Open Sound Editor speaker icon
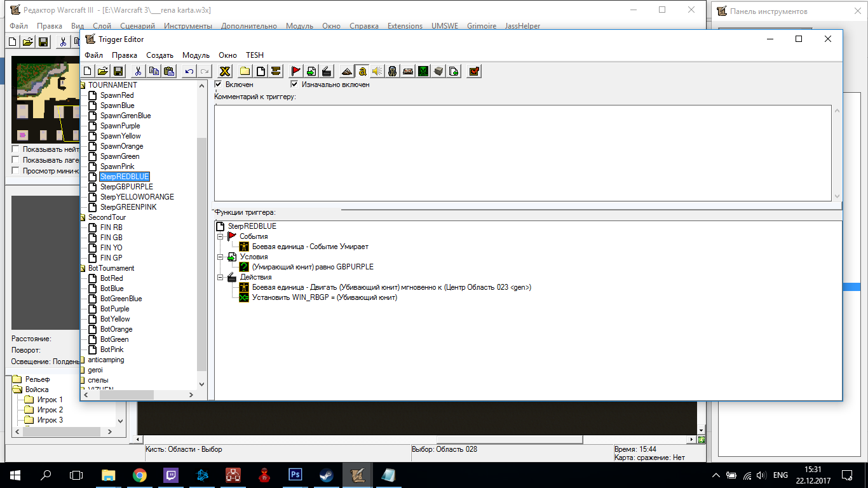The width and height of the screenshot is (868, 488). (377, 71)
